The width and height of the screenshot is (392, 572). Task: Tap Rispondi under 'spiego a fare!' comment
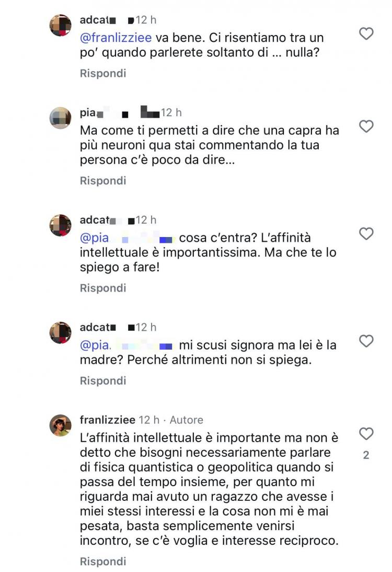point(103,288)
